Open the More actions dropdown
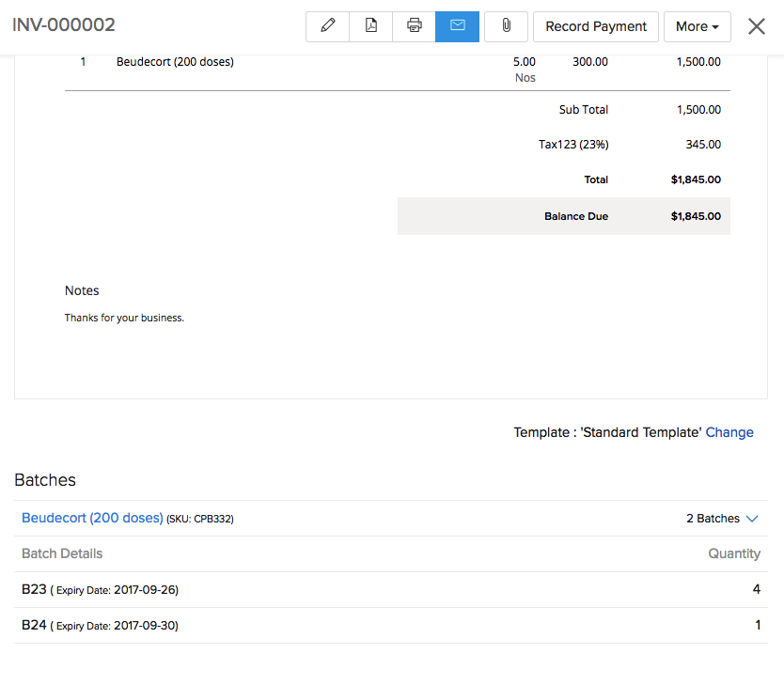The width and height of the screenshot is (784, 685). [x=697, y=26]
